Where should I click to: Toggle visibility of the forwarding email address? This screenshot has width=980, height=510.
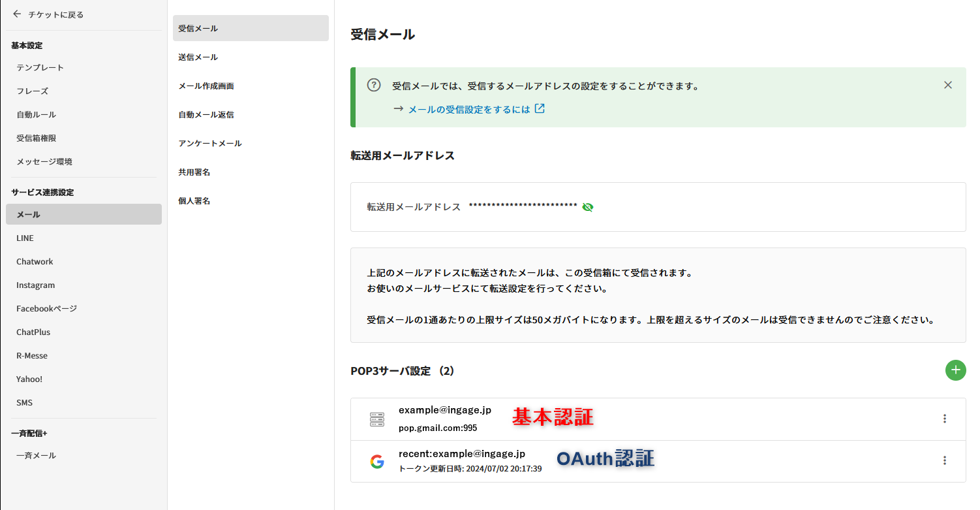[588, 207]
